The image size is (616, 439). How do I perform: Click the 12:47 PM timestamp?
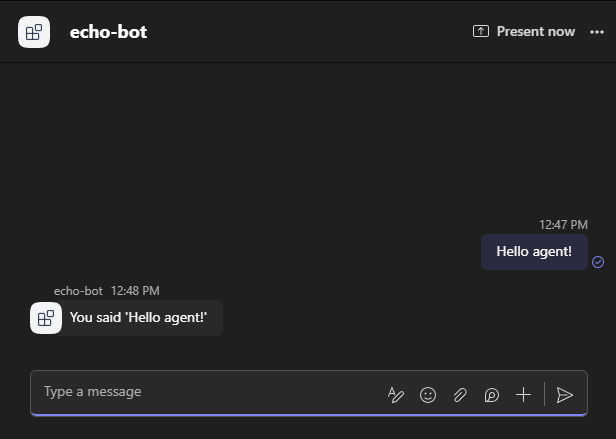coord(563,224)
